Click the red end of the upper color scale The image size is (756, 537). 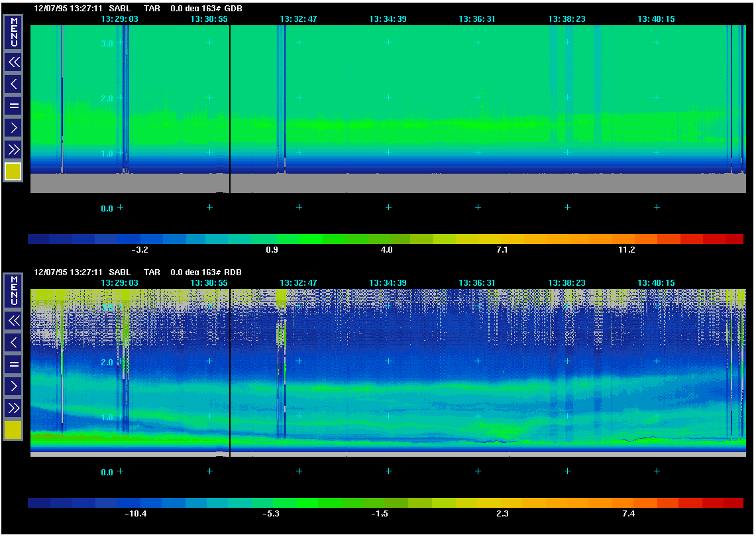pyautogui.click(x=734, y=239)
